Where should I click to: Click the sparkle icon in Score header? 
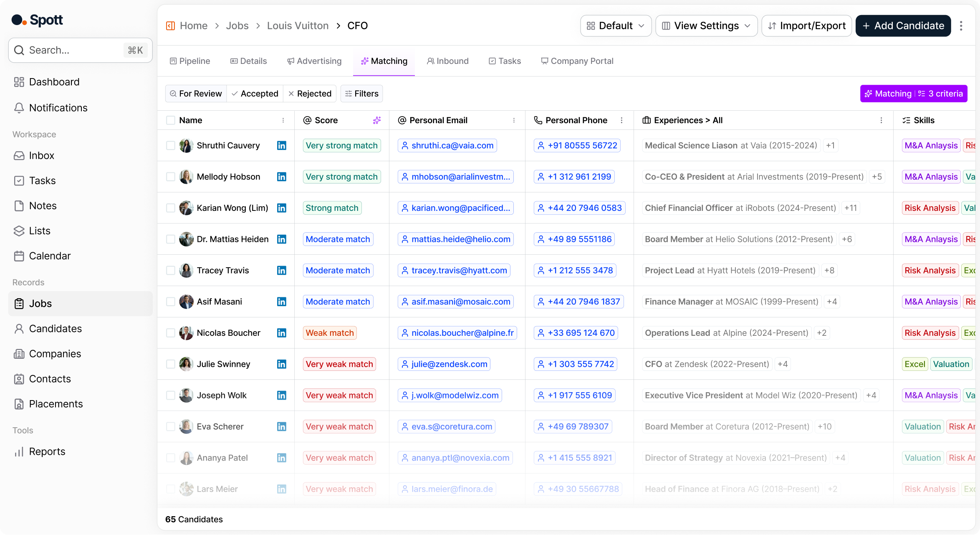(377, 120)
